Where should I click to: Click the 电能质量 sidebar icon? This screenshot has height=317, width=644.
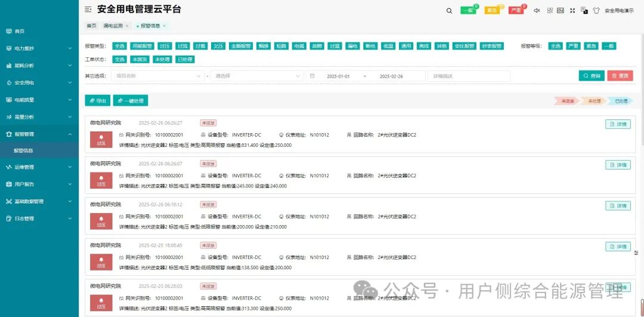[8, 100]
